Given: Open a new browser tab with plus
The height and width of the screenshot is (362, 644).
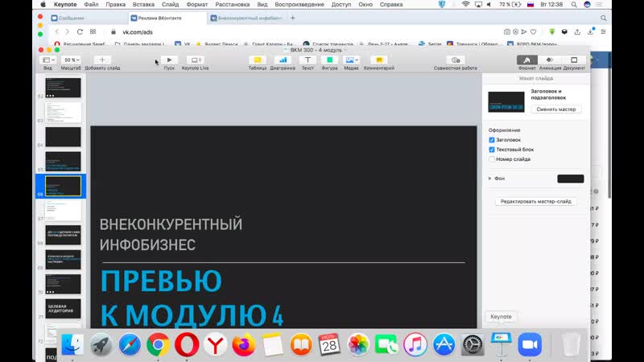Looking at the screenshot, I should click(293, 18).
